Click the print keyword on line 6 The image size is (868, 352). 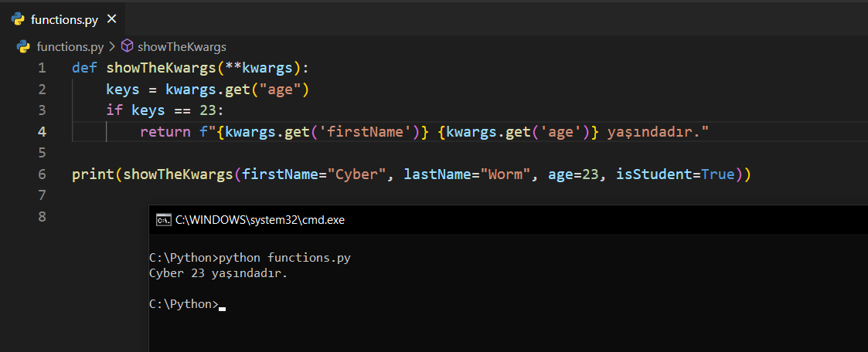tap(93, 174)
